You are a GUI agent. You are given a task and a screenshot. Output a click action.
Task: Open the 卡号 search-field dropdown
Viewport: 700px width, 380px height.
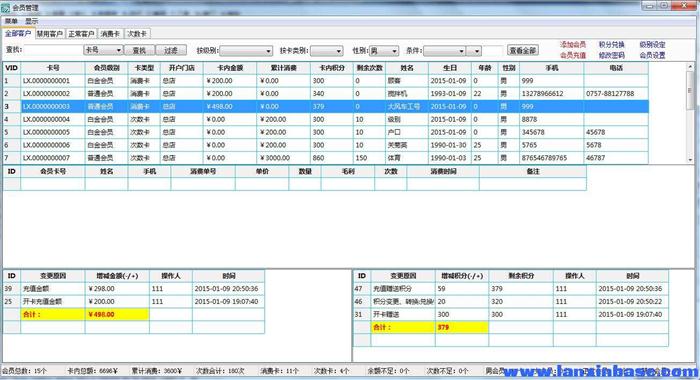coord(103,50)
